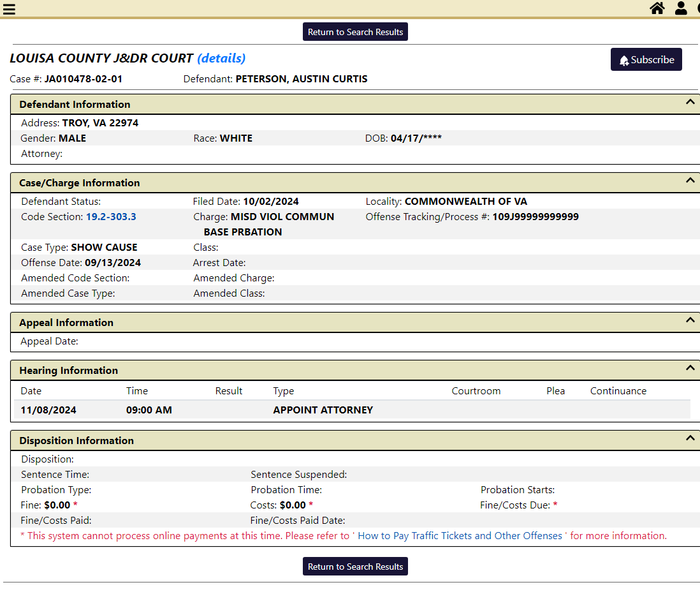Select charge MISD VIOL COMMUN text

point(282,217)
